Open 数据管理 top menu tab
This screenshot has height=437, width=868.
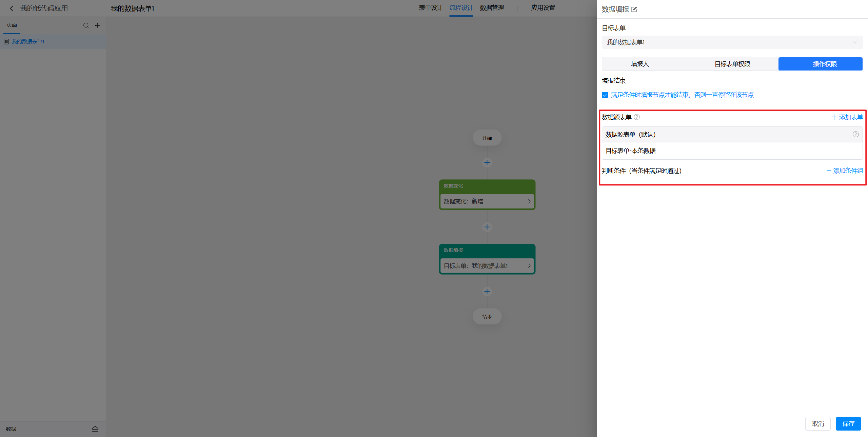pos(492,8)
